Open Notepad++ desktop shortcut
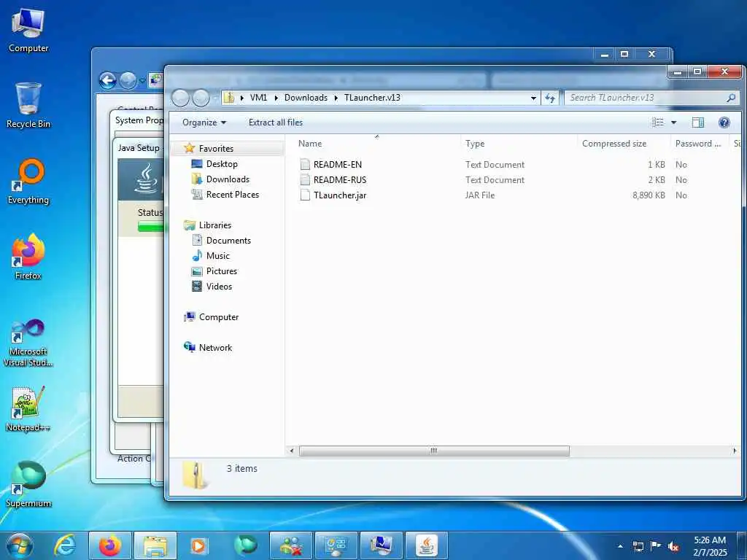The width and height of the screenshot is (747, 560). (28, 409)
